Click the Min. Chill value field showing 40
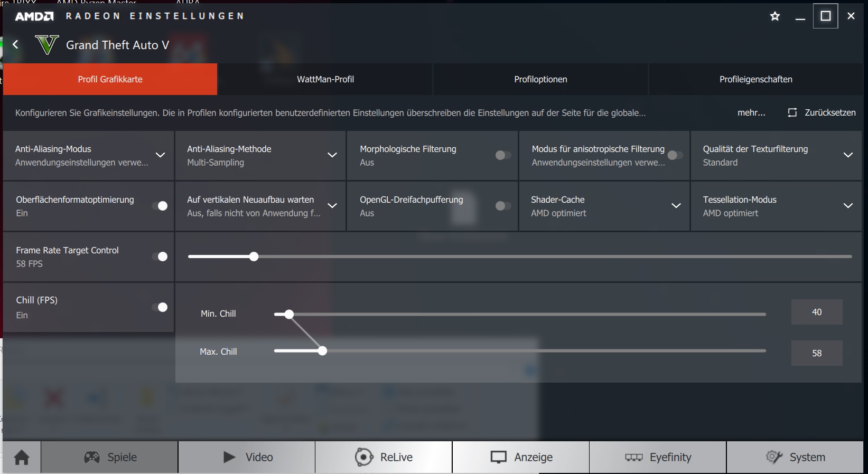 point(817,312)
